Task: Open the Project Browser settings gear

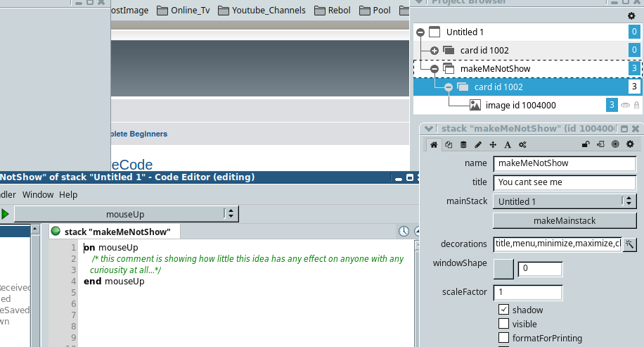Action: pyautogui.click(x=631, y=15)
